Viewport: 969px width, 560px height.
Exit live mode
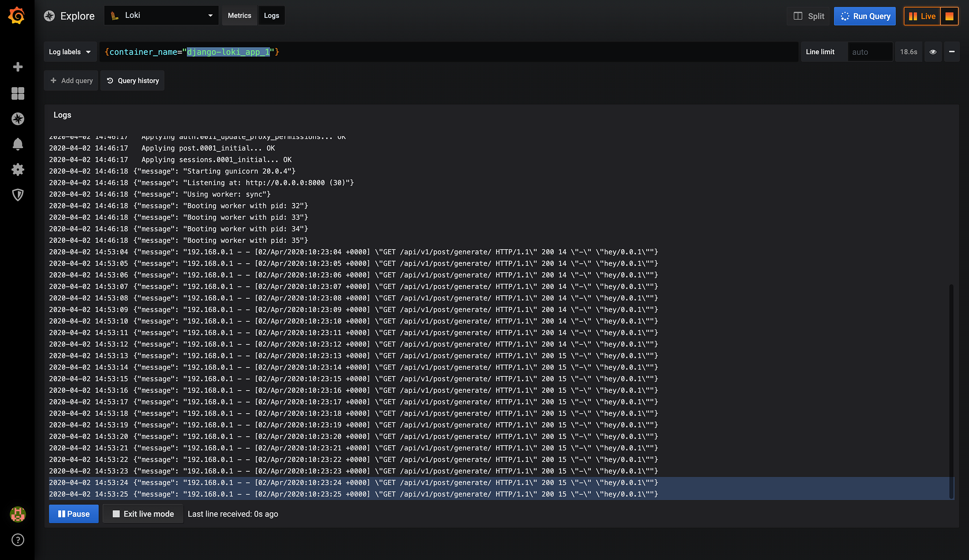coord(143,513)
